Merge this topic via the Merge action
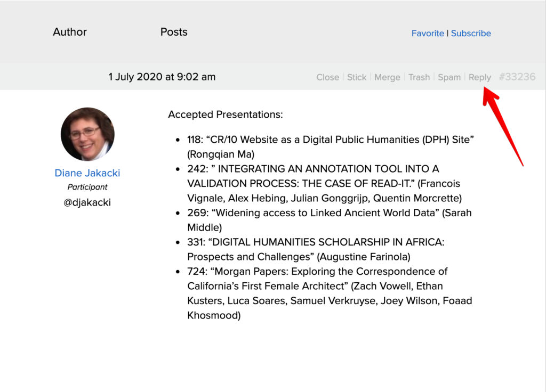546x392 pixels. 387,77
